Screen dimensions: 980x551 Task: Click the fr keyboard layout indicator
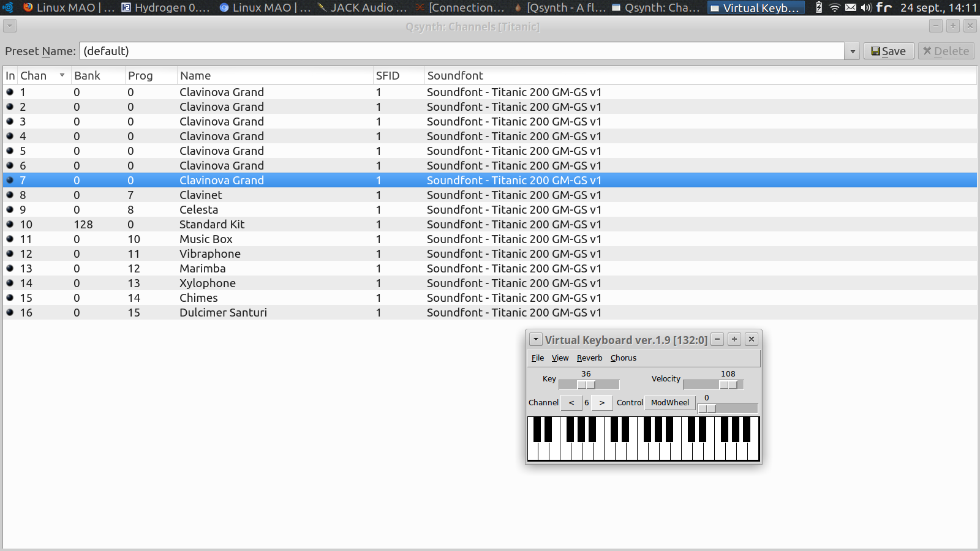pos(884,7)
